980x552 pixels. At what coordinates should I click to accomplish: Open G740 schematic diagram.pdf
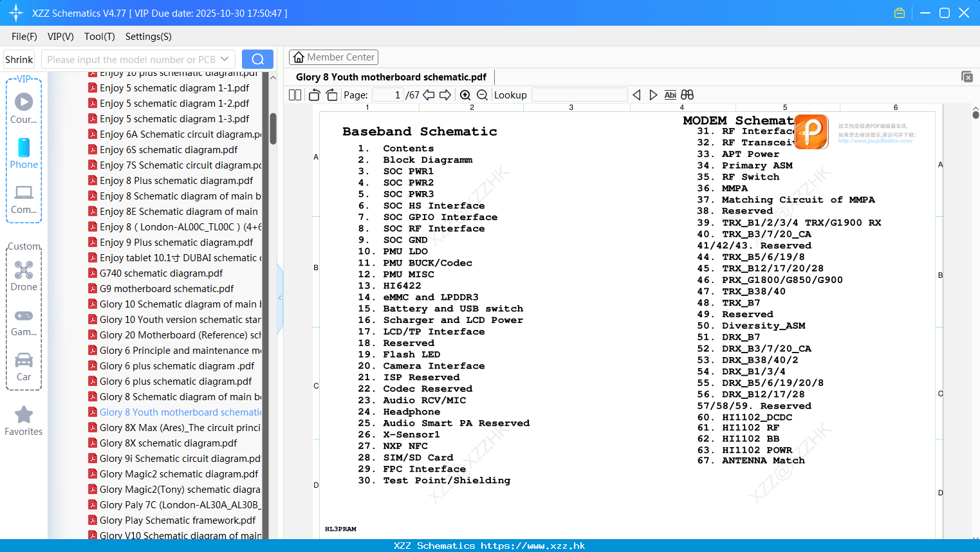tap(161, 273)
